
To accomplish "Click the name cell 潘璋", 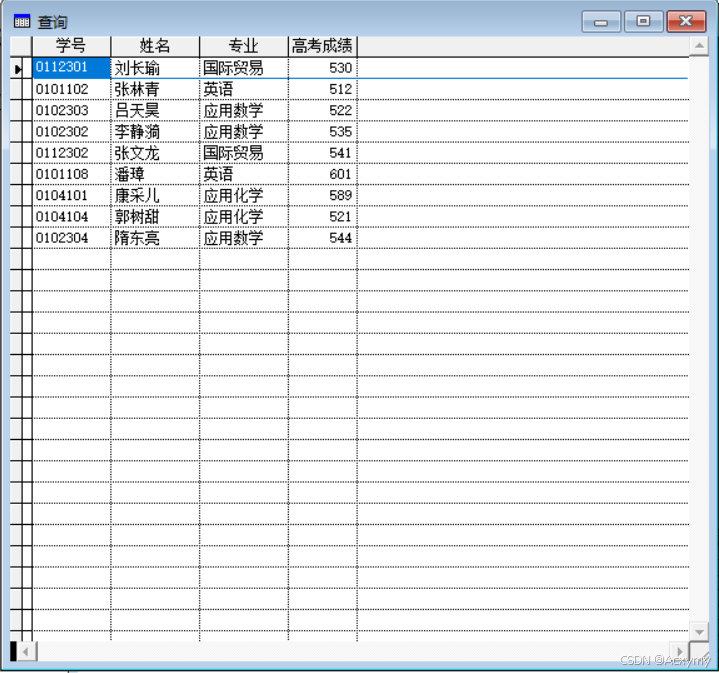I will click(x=155, y=174).
